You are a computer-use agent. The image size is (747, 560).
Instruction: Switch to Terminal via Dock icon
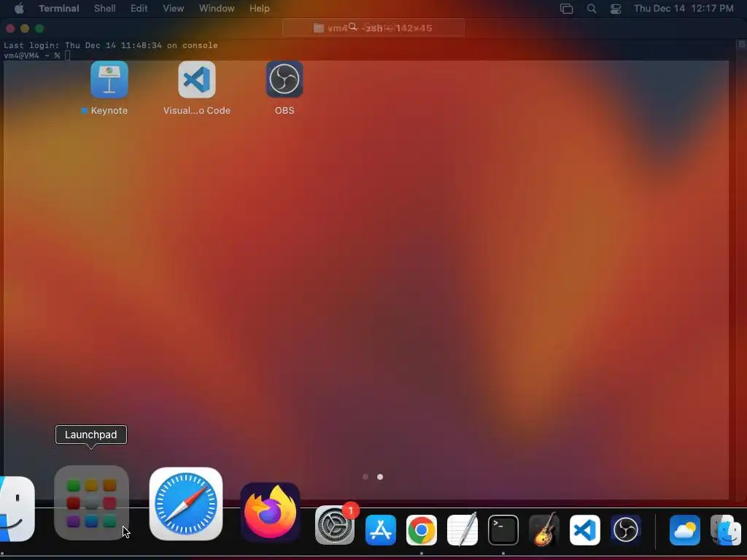(503, 530)
